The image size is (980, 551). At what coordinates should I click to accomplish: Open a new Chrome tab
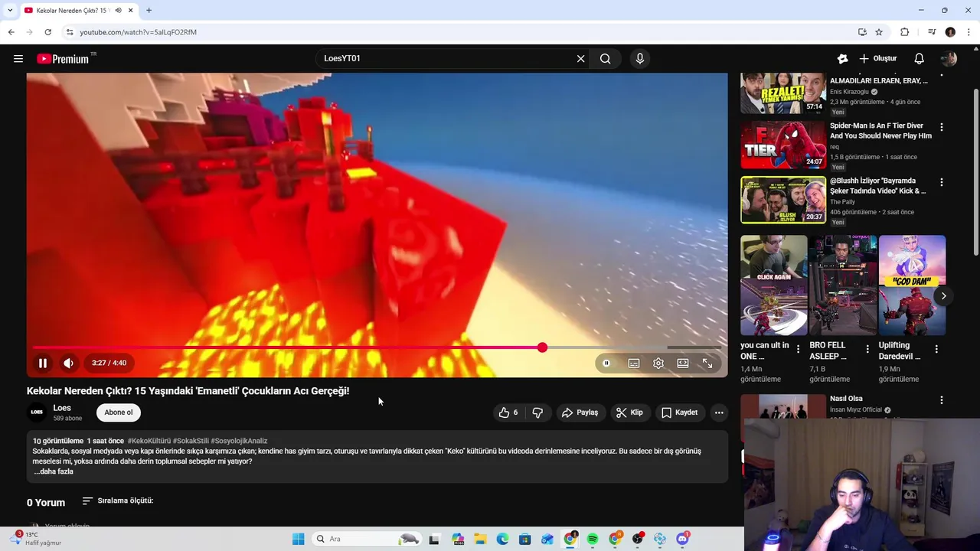click(x=149, y=10)
